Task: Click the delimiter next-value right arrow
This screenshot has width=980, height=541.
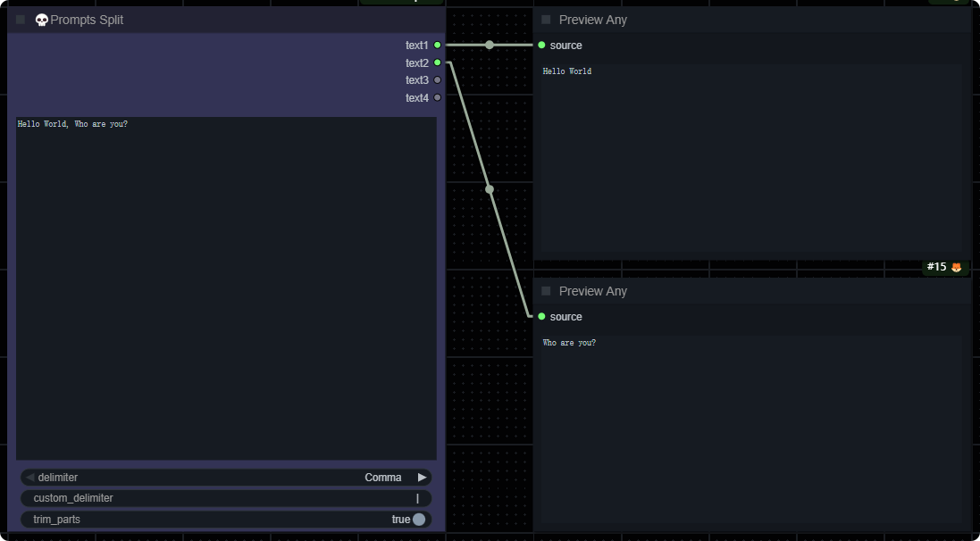Action: pos(422,478)
